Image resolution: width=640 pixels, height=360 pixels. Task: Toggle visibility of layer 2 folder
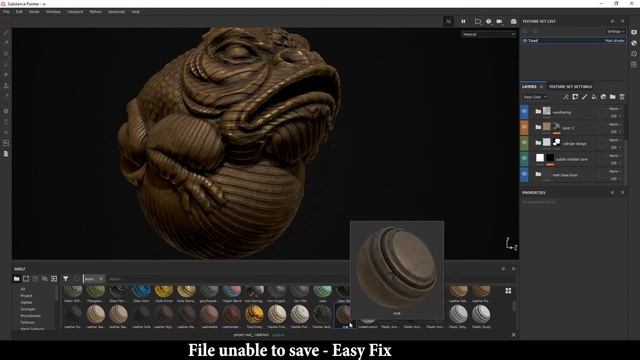click(x=524, y=127)
